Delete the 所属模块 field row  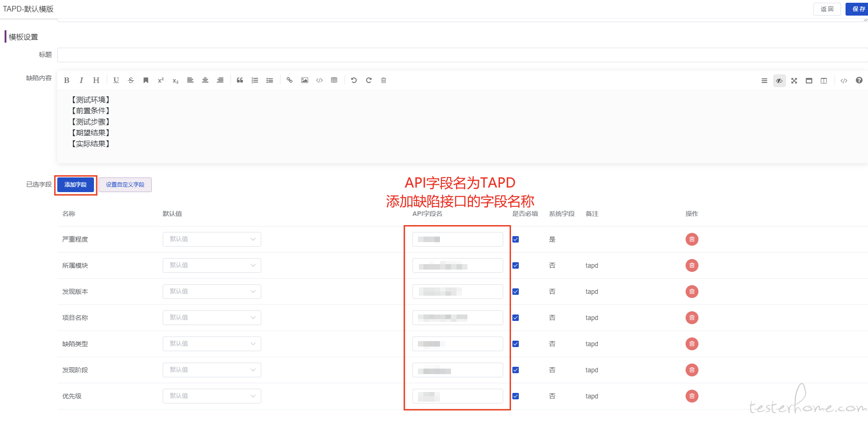692,265
